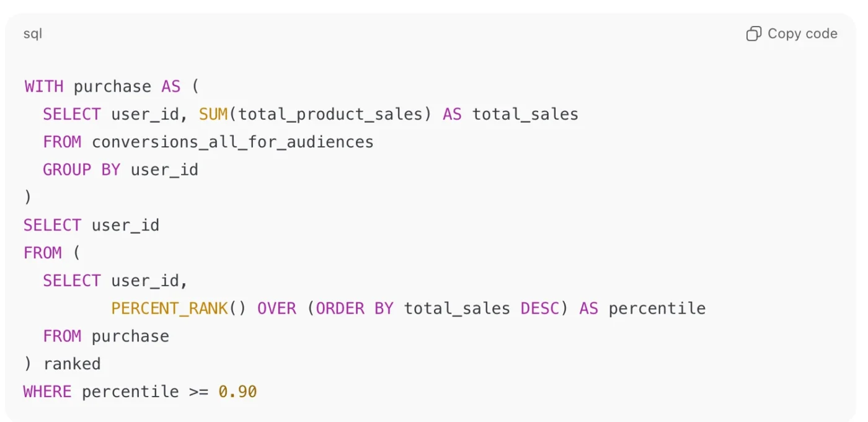868x422 pixels.
Task: Click the total_sales alias after SUM
Action: click(525, 114)
